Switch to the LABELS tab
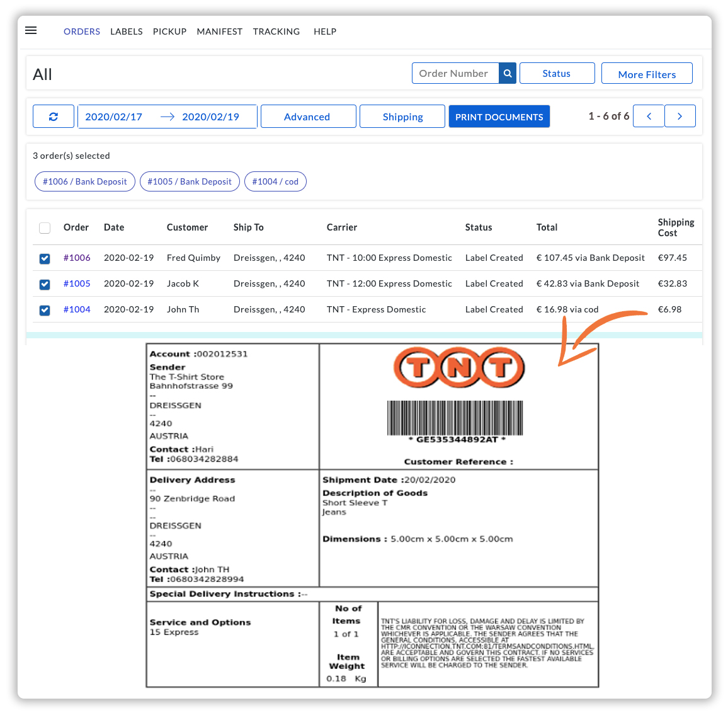The width and height of the screenshot is (728, 715). [x=127, y=31]
